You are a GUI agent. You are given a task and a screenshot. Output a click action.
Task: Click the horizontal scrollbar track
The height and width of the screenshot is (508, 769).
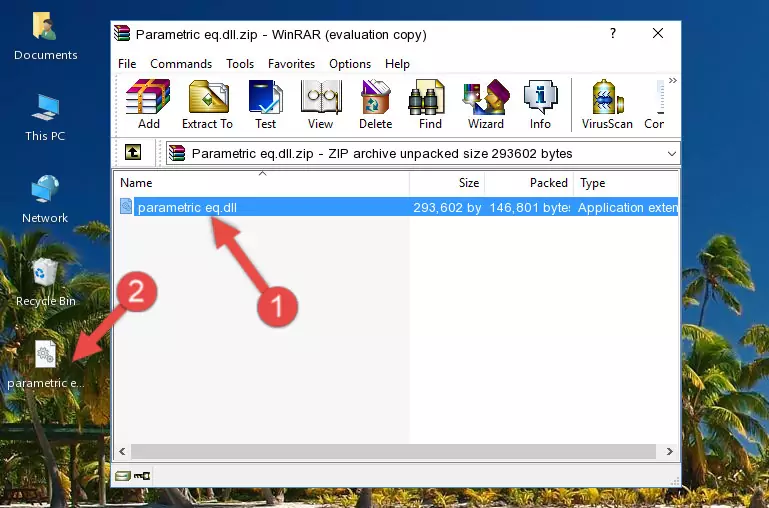[393, 452]
